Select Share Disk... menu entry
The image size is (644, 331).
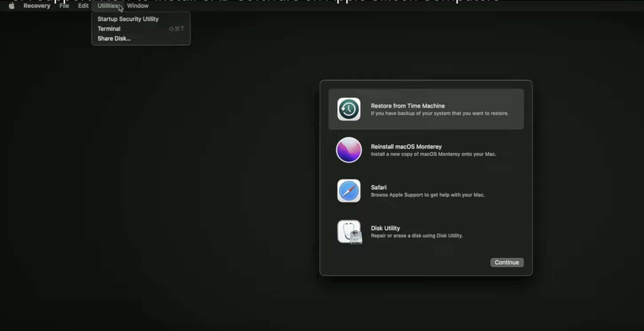pos(114,38)
